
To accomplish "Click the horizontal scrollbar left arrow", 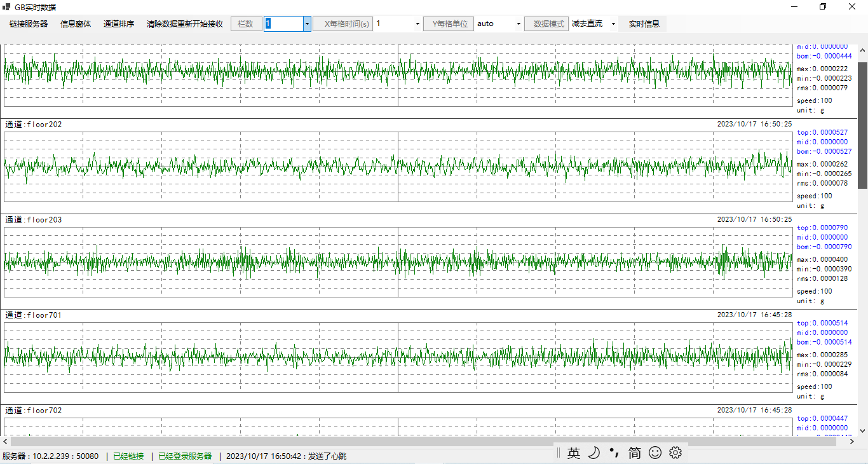I will 5,441.
